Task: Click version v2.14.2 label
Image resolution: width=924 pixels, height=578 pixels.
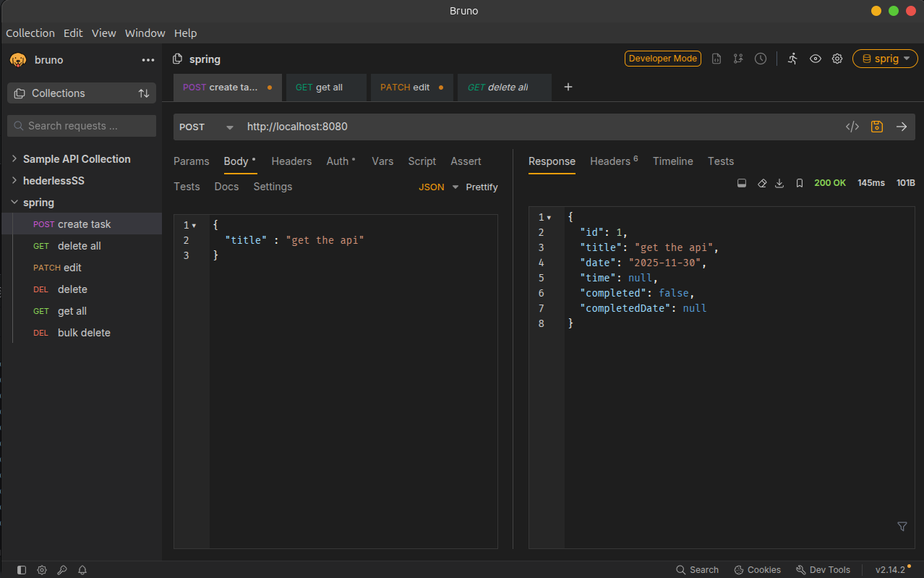Action: 890,570
